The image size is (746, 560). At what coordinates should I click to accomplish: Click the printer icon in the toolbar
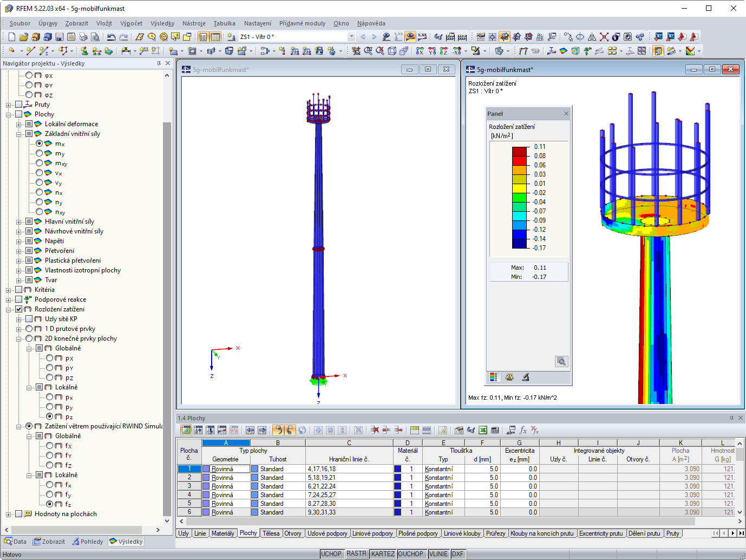[x=83, y=37]
